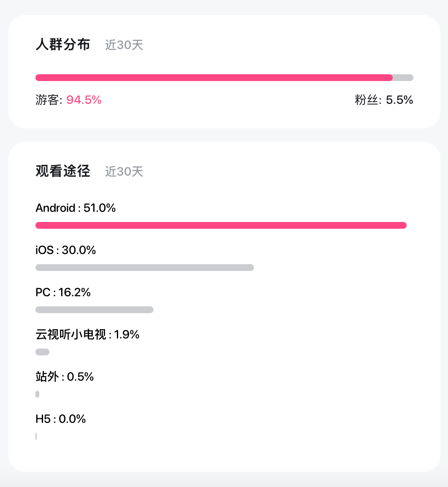This screenshot has height=487, width=448.
Task: Select the 游客 94.5% label
Action: [x=68, y=100]
